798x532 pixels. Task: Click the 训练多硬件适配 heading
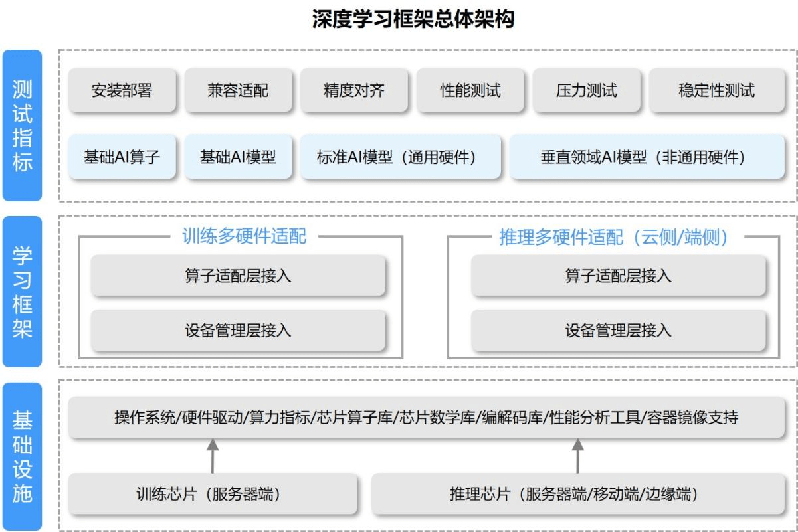coord(245,237)
